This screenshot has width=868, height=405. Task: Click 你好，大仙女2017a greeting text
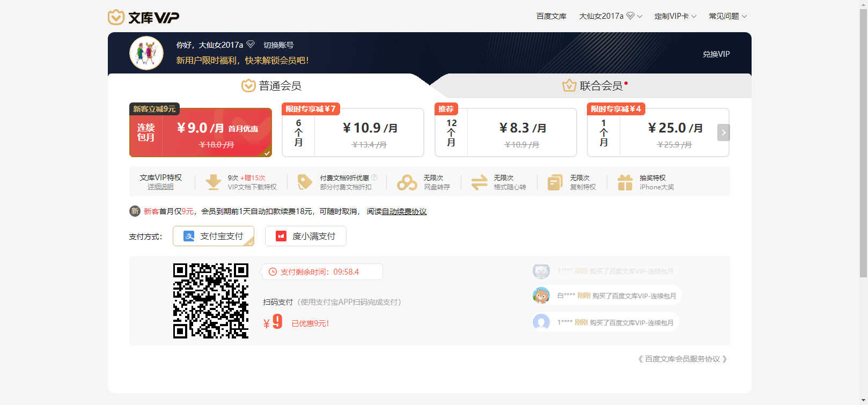210,45
